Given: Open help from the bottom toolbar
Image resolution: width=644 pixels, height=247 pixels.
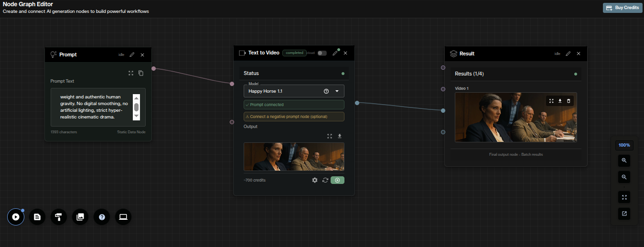Looking at the screenshot, I should tap(102, 217).
